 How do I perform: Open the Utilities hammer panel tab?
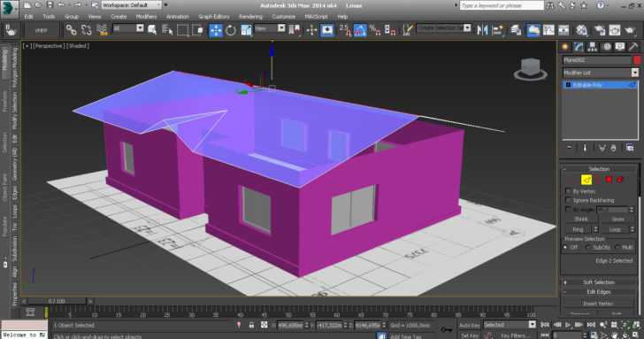(632, 47)
